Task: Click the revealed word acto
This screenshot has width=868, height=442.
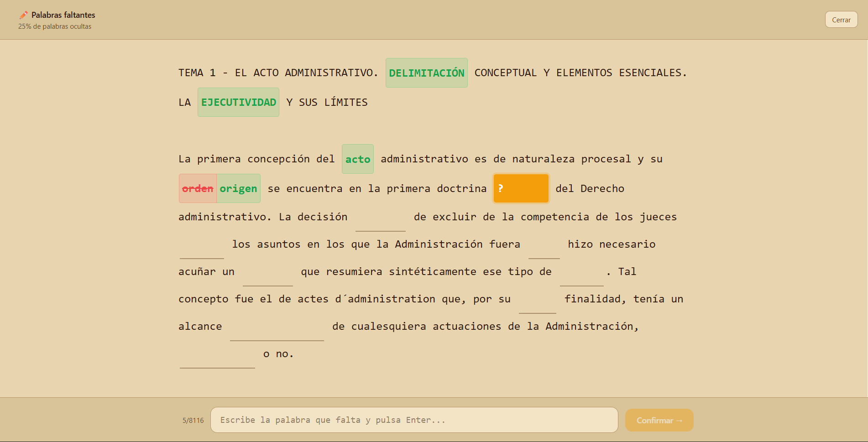Action: tap(357, 159)
